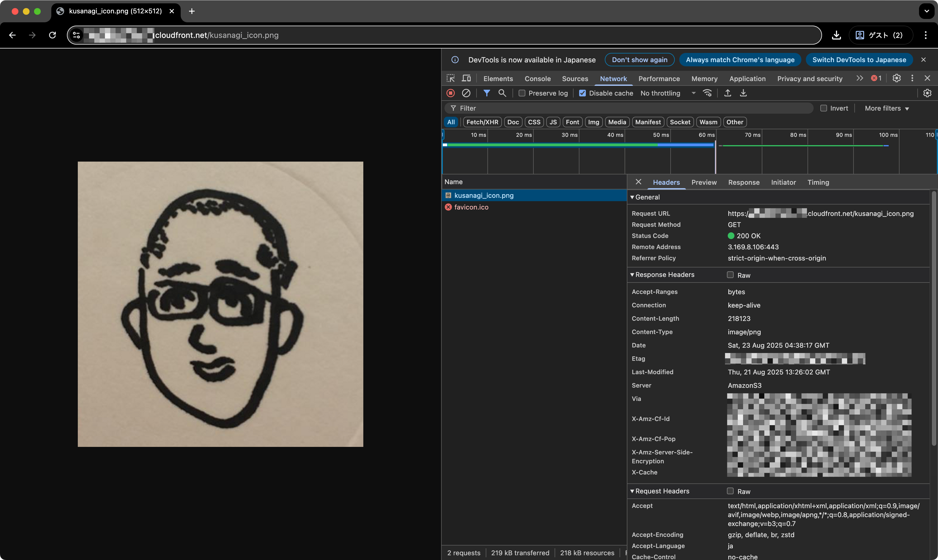Open DevTools settings gear
Viewport: 938px width, 560px height.
tap(896, 78)
